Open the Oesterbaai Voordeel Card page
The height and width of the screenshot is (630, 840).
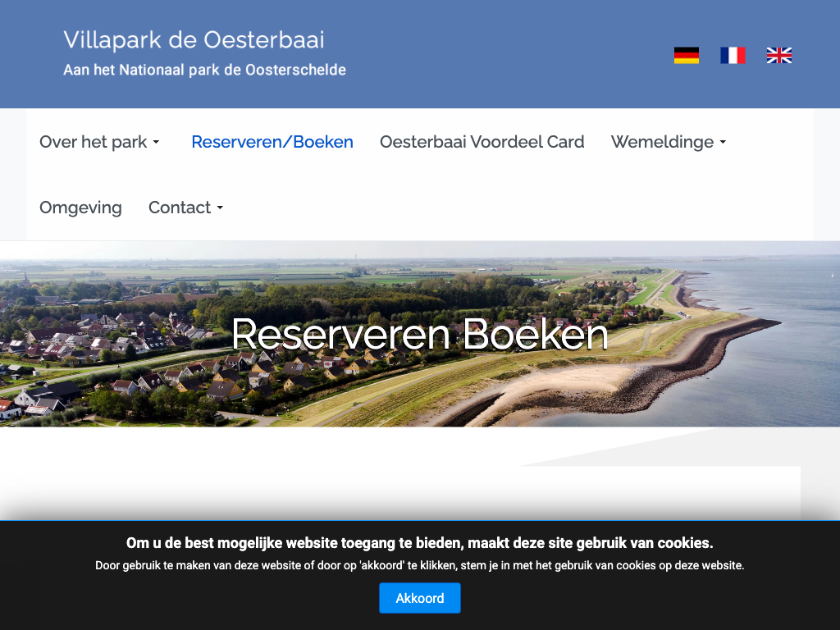point(482,142)
